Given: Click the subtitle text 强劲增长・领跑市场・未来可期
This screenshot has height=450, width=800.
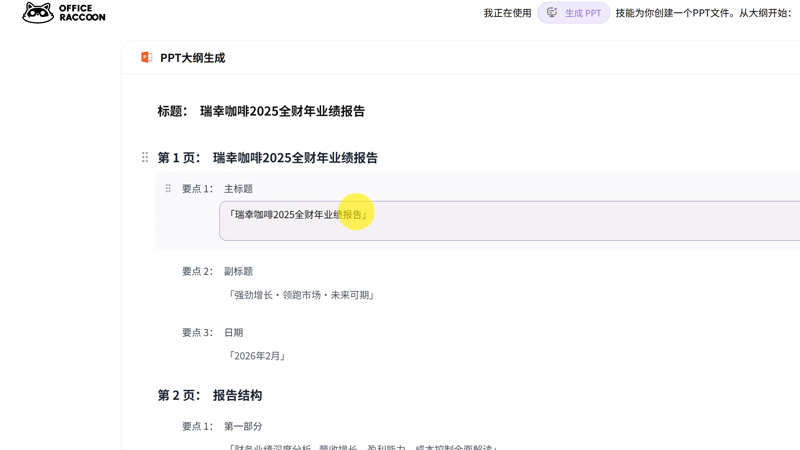Looking at the screenshot, I should pyautogui.click(x=301, y=295).
